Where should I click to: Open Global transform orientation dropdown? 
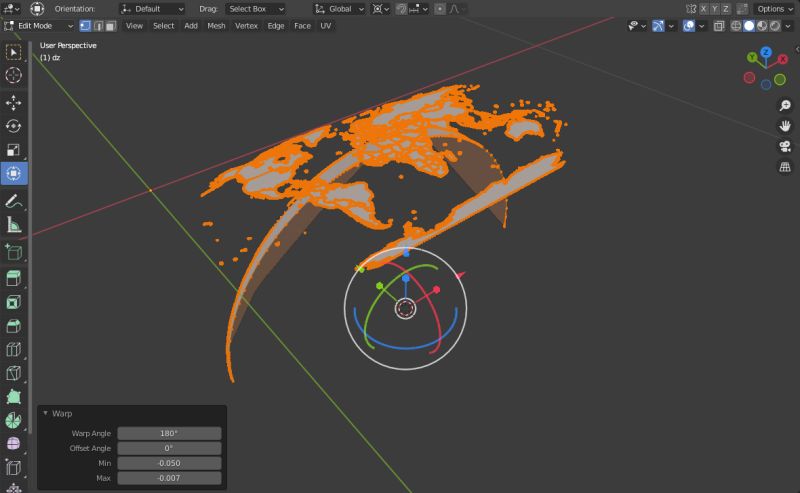339,9
